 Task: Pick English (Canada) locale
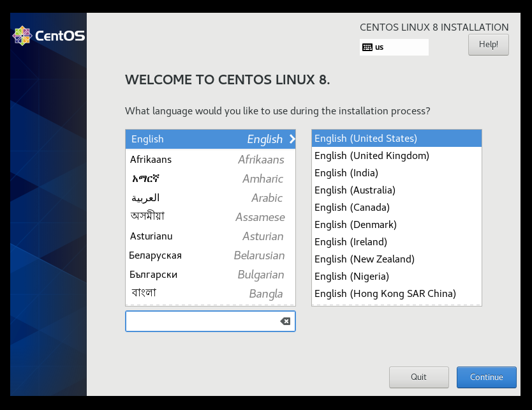tap(397, 207)
